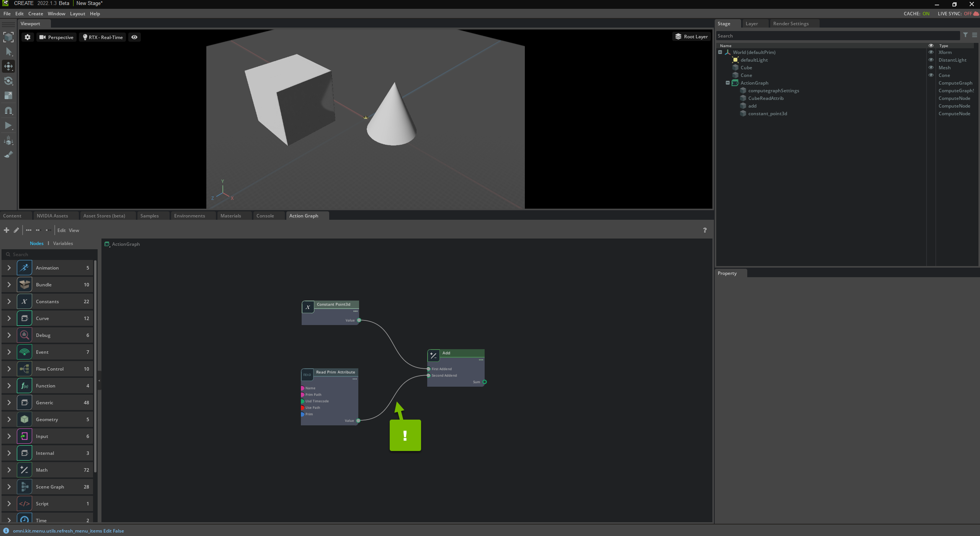The width and height of the screenshot is (980, 536).
Task: Click the Stage filter funnel icon
Action: coord(965,35)
